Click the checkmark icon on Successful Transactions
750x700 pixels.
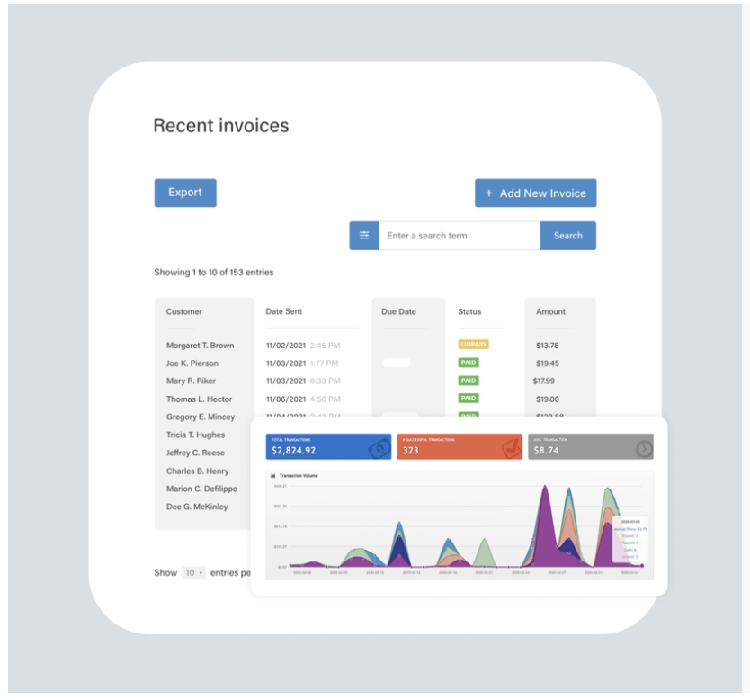point(511,447)
